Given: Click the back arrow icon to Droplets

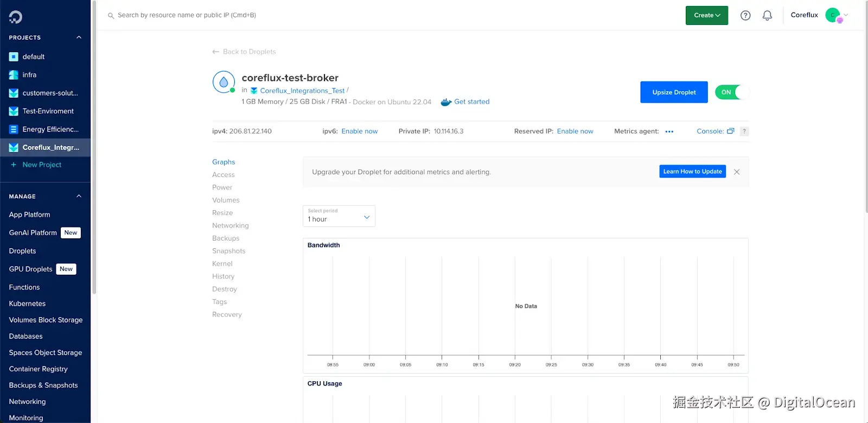Looking at the screenshot, I should click(216, 52).
